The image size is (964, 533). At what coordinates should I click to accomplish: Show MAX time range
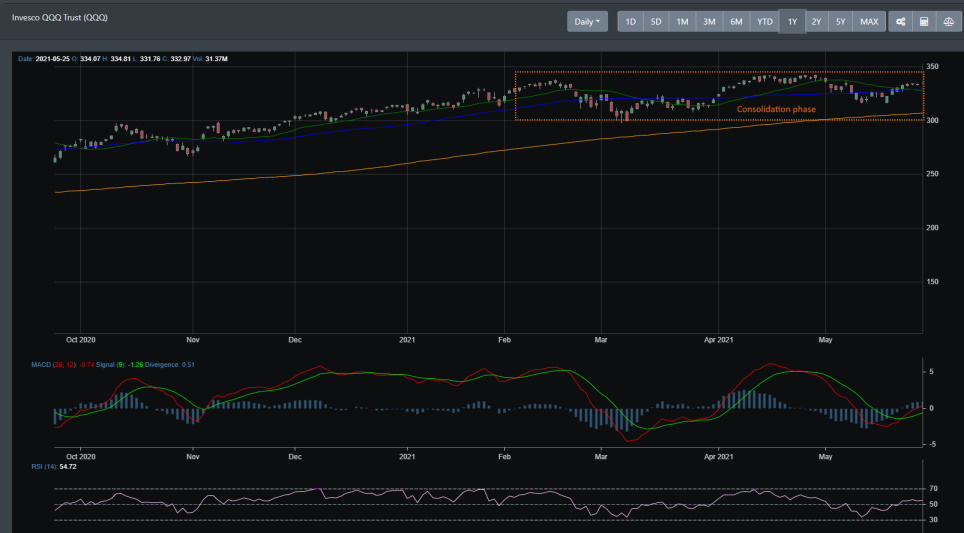click(x=869, y=22)
